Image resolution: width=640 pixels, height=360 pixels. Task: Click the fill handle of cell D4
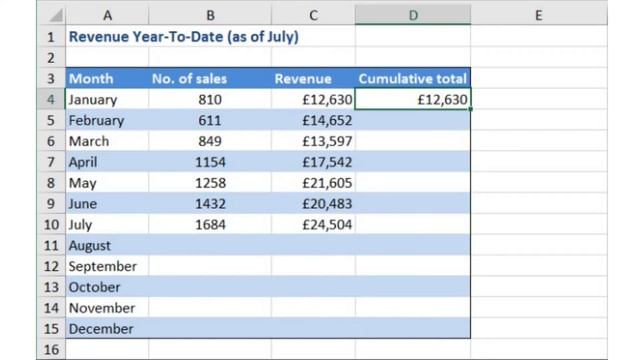[x=471, y=109]
